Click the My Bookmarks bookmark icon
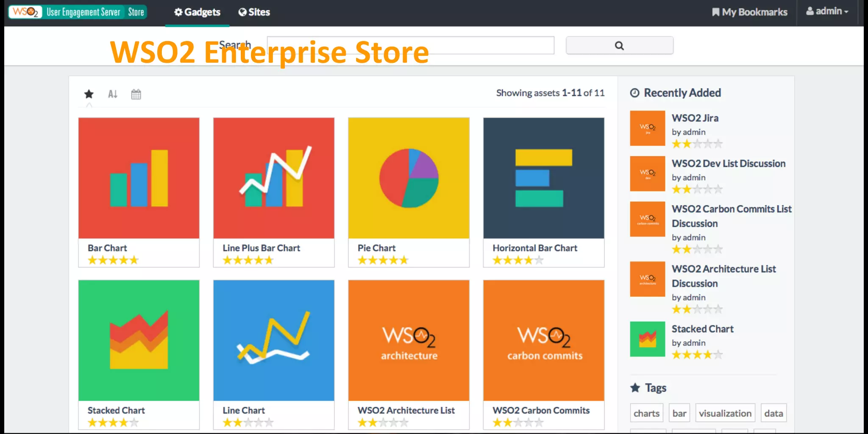Image resolution: width=868 pixels, height=434 pixels. (716, 12)
